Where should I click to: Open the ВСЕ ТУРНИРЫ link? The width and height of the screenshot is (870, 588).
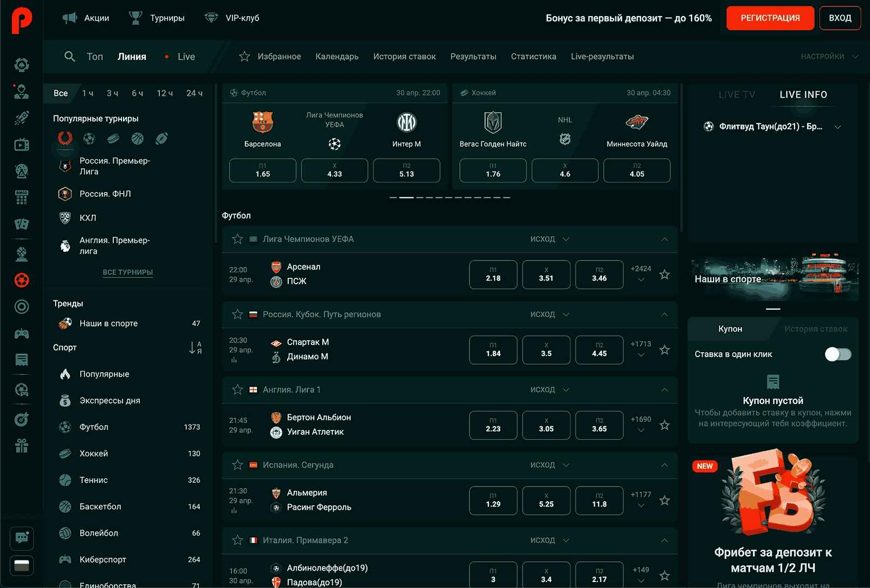click(128, 272)
